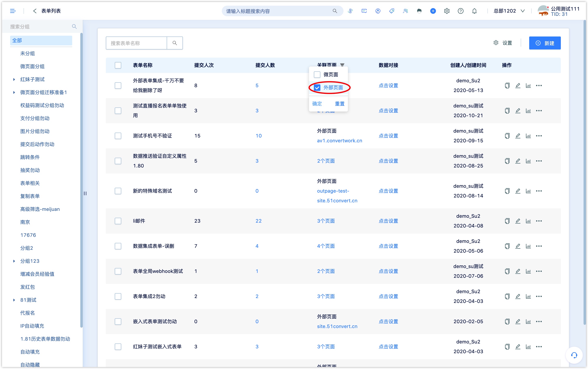The height and width of the screenshot is (369, 588).
Task: Toggle the hamburger menu icon
Action: 13,11
